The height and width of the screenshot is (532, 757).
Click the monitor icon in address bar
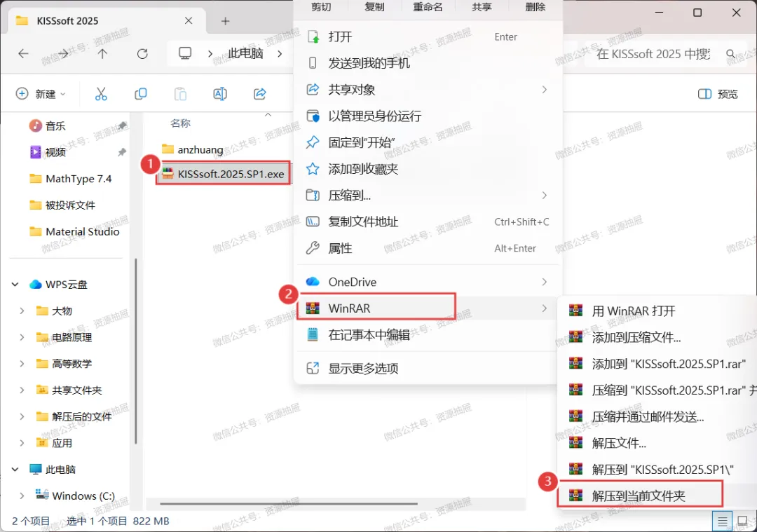click(x=185, y=53)
